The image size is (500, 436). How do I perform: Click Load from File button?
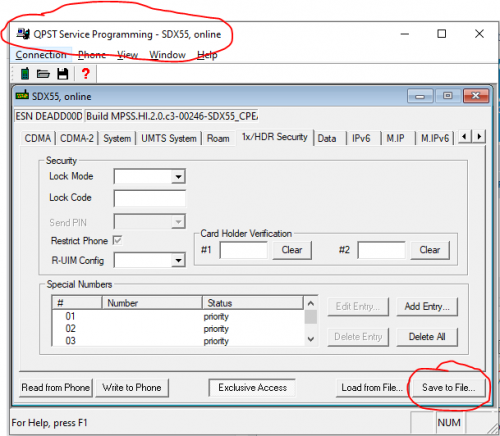pyautogui.click(x=371, y=388)
